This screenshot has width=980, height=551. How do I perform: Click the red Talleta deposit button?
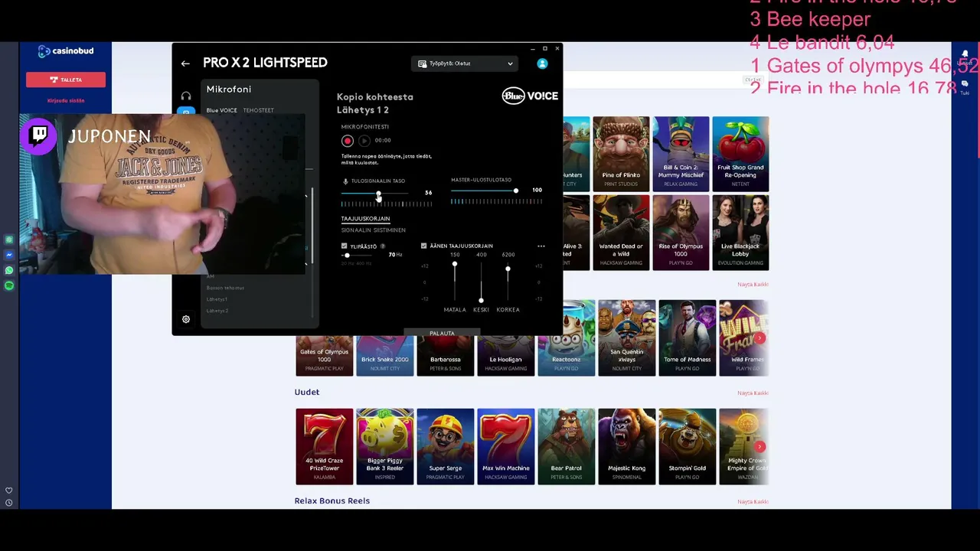[x=66, y=80]
